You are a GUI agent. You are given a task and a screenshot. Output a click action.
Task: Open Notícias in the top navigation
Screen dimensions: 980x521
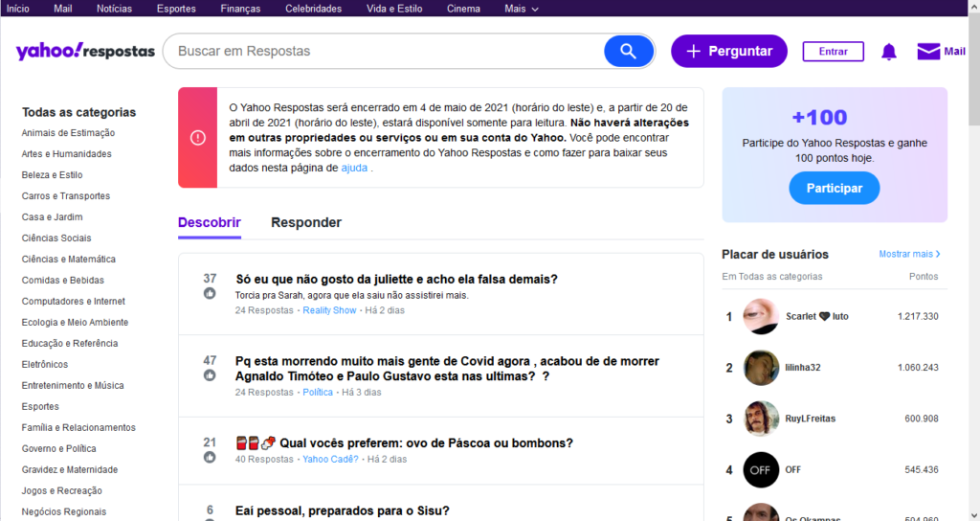click(115, 9)
